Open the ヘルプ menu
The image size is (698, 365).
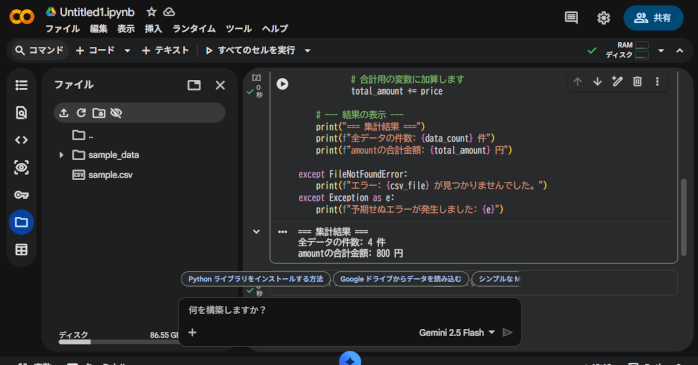275,29
